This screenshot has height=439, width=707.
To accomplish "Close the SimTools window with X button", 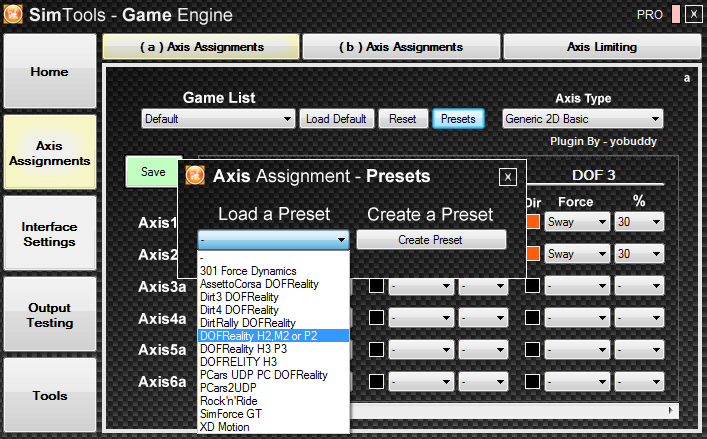I will pyautogui.click(x=693, y=14).
